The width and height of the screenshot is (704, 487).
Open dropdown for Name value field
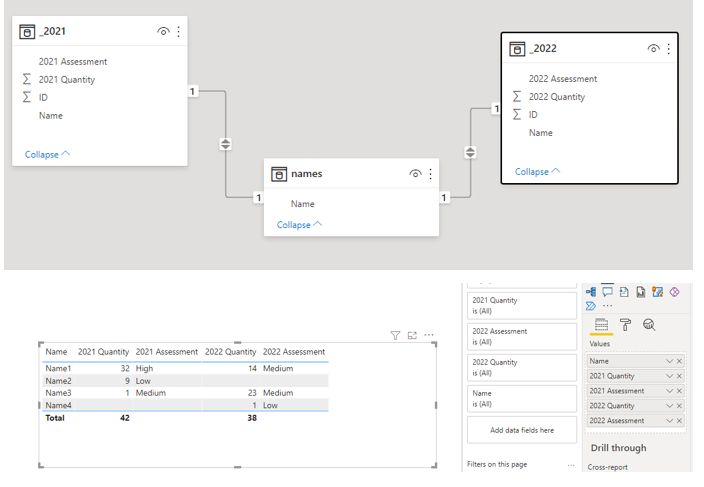[669, 361]
